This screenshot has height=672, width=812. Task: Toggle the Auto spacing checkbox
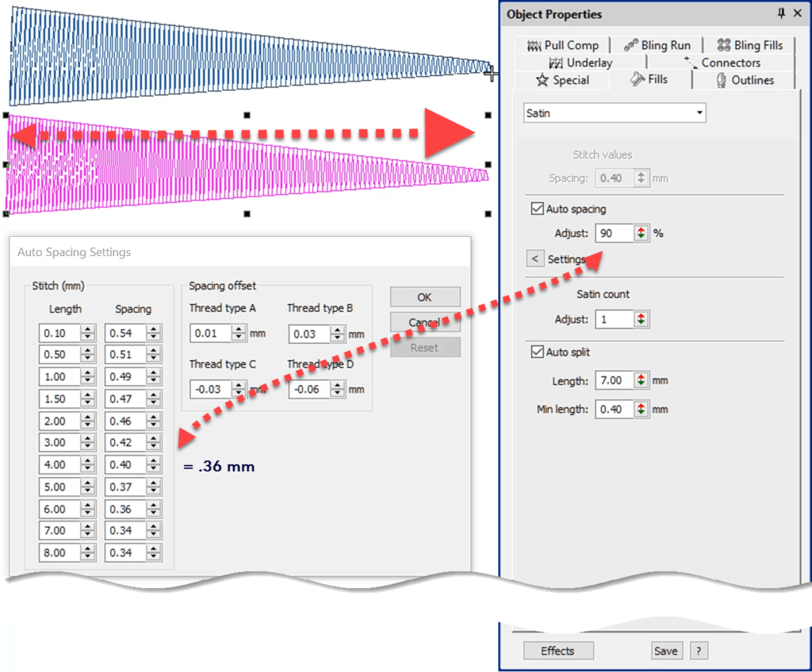click(x=537, y=209)
